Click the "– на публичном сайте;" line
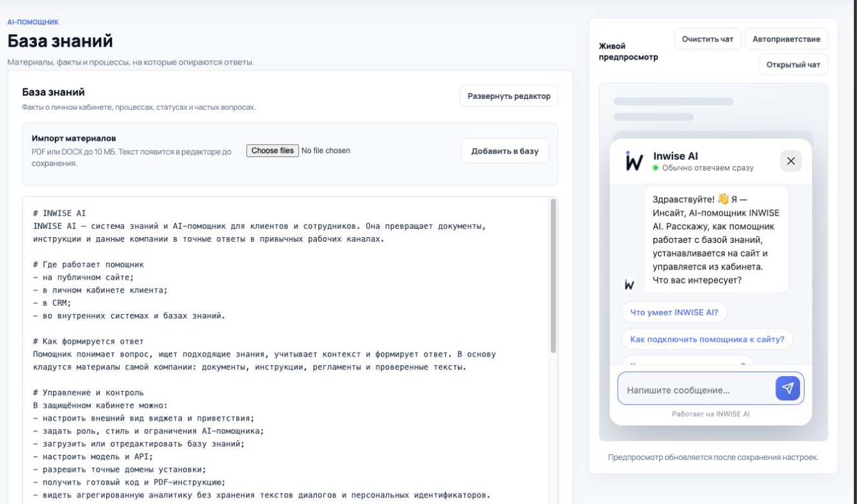This screenshot has height=504, width=857. 83,277
